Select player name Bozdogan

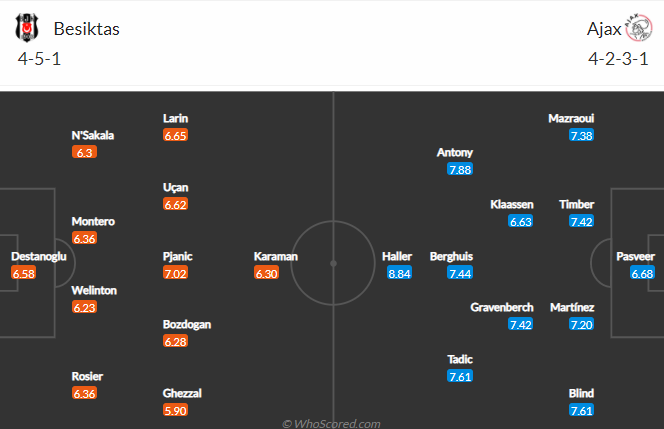(x=187, y=324)
